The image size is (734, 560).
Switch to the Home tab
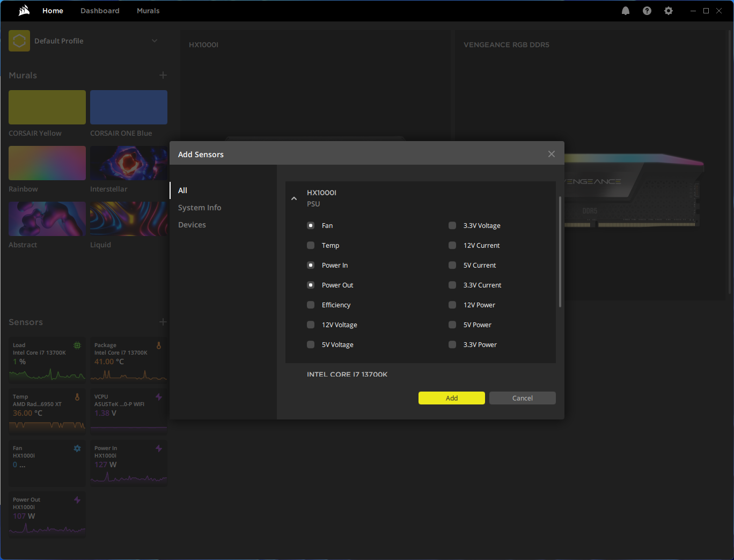pos(53,11)
